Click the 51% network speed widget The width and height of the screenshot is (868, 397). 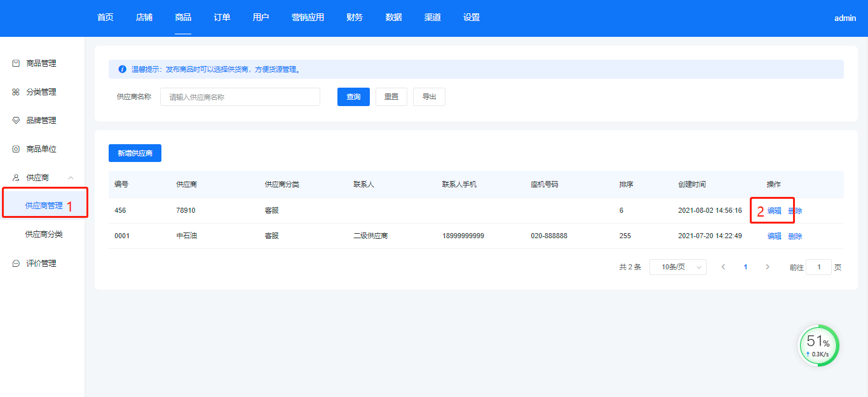[x=818, y=346]
